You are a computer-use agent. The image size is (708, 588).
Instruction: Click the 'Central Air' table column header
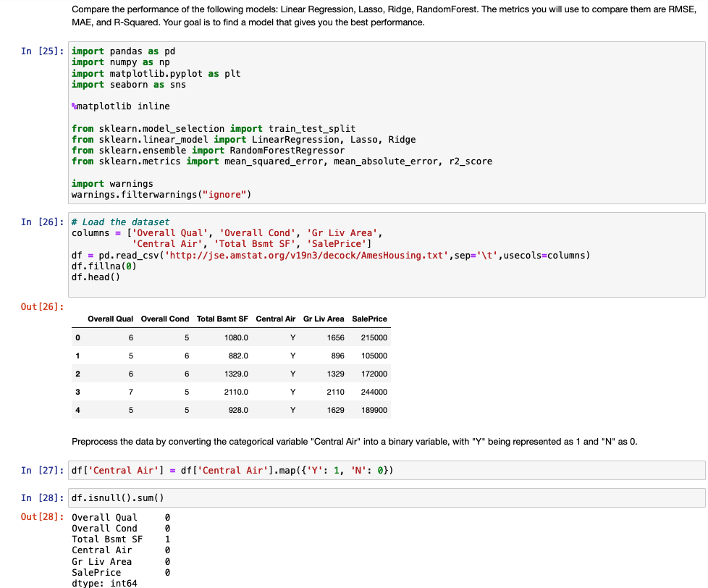pos(275,319)
